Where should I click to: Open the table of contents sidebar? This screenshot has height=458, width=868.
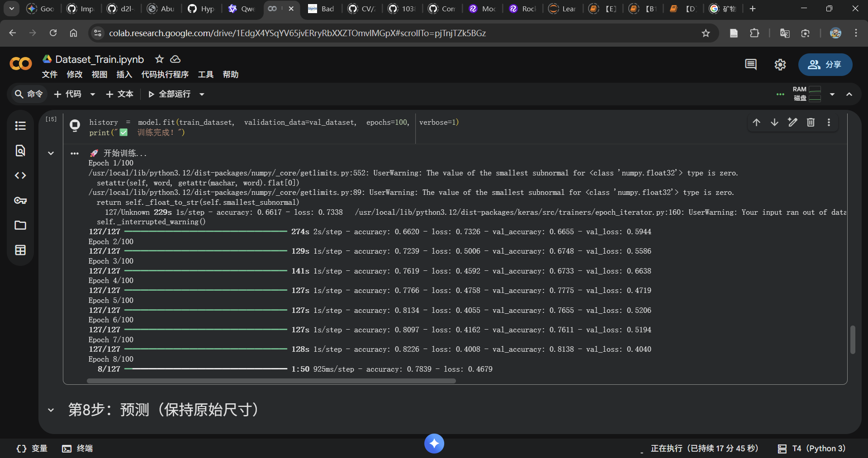point(20,126)
